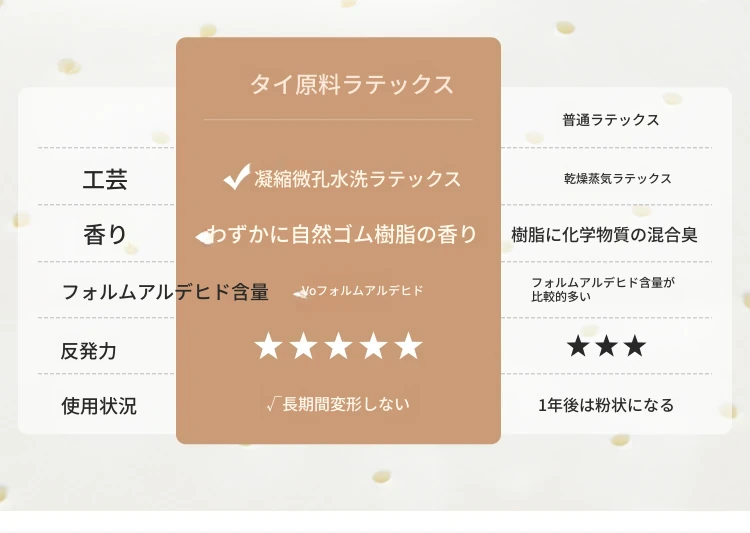Image resolution: width=750 pixels, height=533 pixels.
Task: Select the 普通ラテックス column heading
Action: (x=611, y=120)
